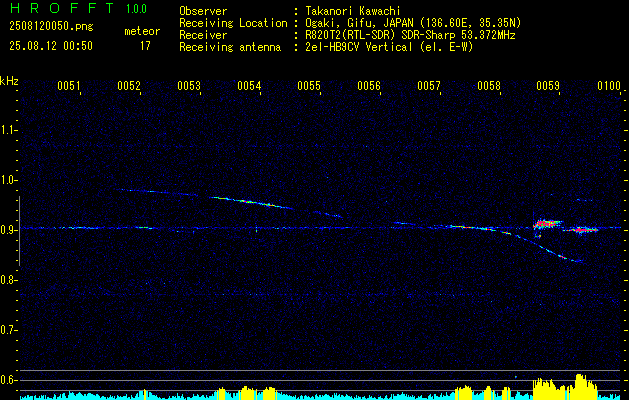
Task: Click the Observer label
Action: [x=203, y=11]
